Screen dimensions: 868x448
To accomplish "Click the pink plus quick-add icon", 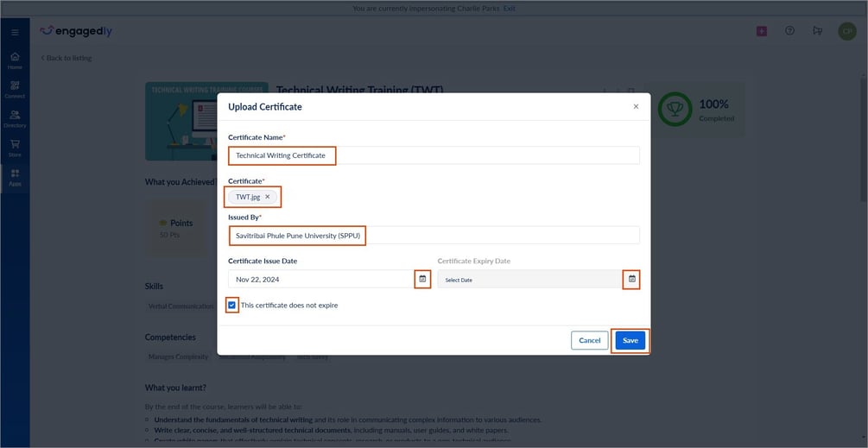I will coord(762,32).
